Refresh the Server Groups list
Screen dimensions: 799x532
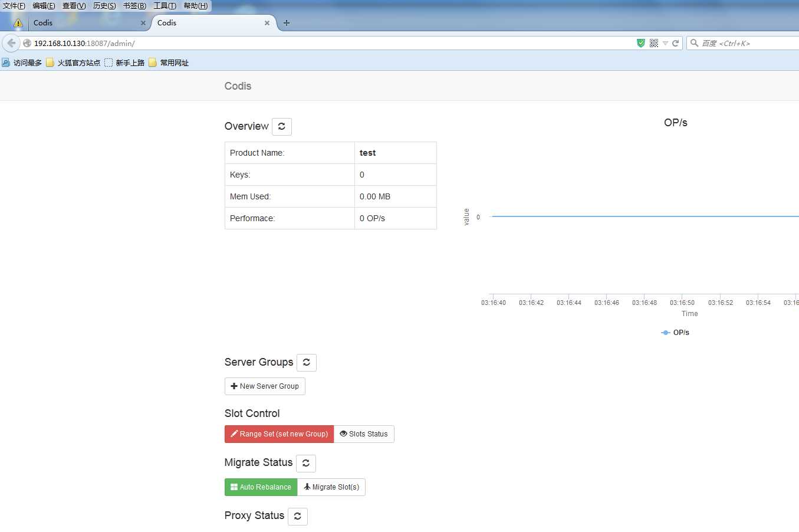pyautogui.click(x=307, y=362)
